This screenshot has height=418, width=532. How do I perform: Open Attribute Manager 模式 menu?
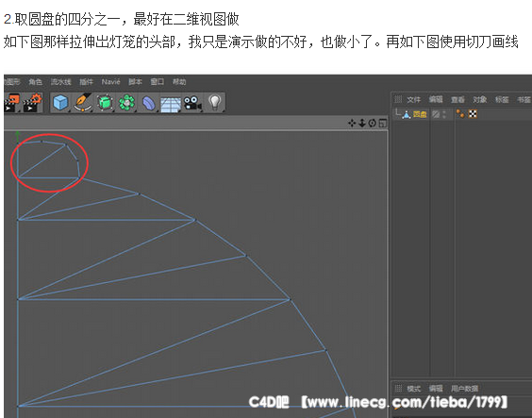click(x=413, y=389)
